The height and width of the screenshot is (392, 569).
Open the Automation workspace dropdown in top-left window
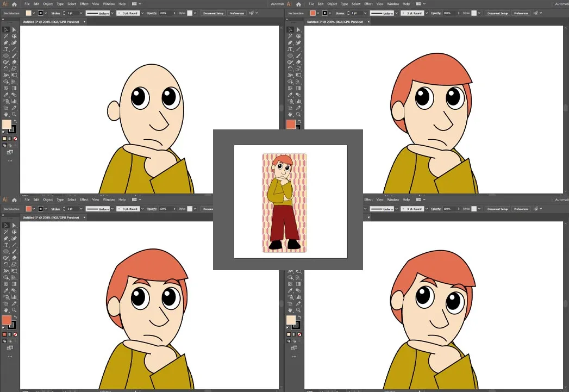click(278, 4)
